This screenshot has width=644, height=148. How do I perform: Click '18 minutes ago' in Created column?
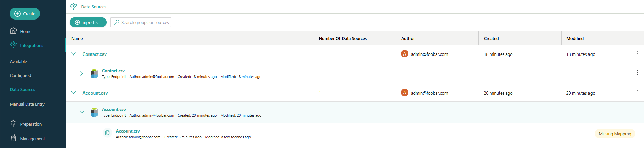[x=498, y=54]
